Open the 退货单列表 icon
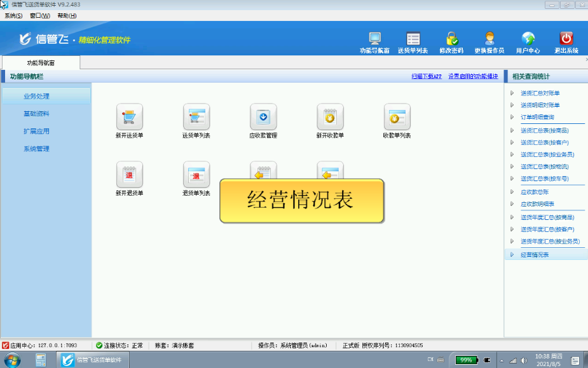The width and height of the screenshot is (588, 368). click(196, 175)
